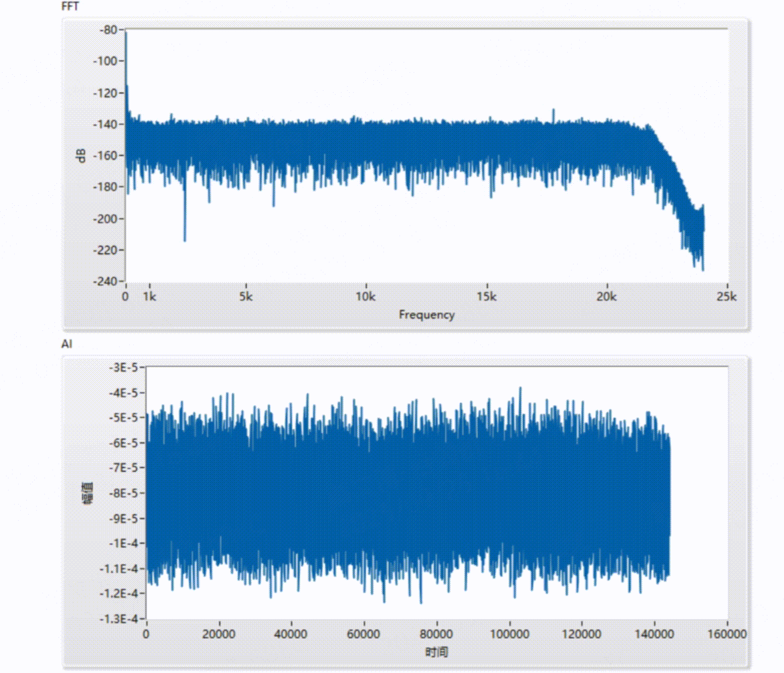Click the 幅值 y-axis label
The height and width of the screenshot is (673, 784).
click(87, 493)
